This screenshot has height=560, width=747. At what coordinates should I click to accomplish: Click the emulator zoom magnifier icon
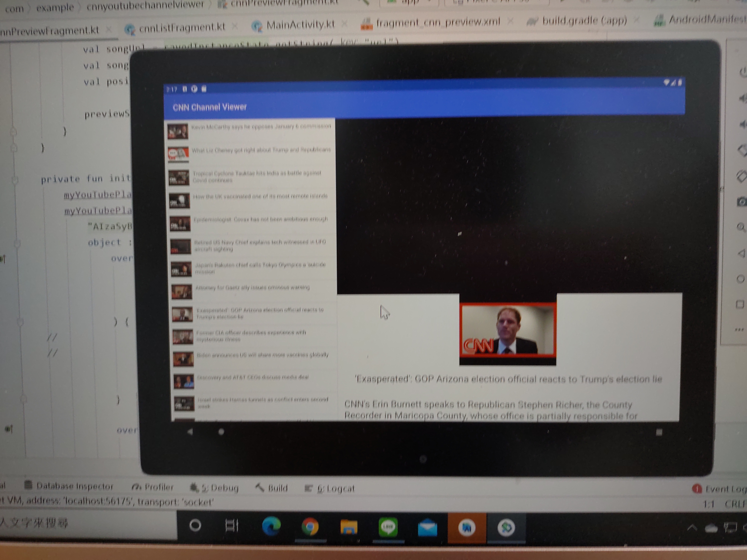(x=741, y=227)
